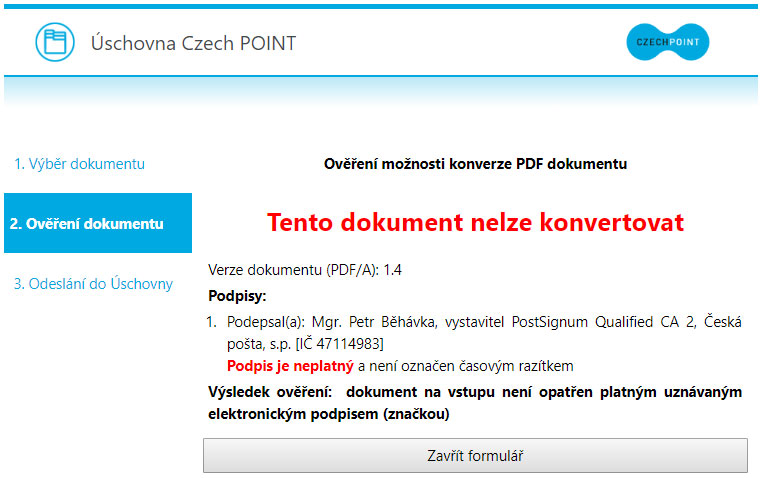Click the Úschovna Czech POINT title
The image size is (763, 478).
pyautogui.click(x=193, y=43)
